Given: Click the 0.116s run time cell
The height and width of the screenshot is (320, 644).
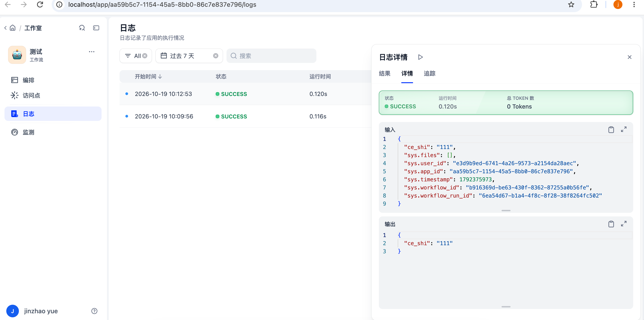Looking at the screenshot, I should click(318, 116).
